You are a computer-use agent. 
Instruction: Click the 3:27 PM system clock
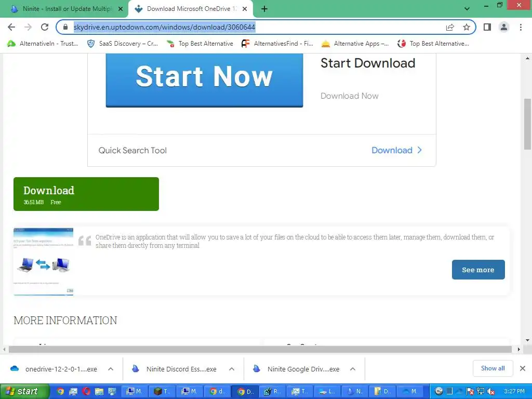tap(514, 391)
